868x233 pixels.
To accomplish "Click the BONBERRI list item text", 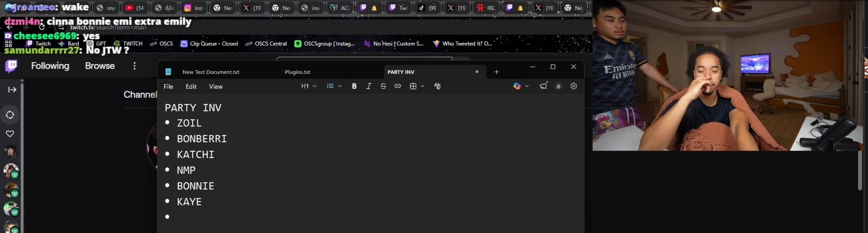I will (202, 139).
